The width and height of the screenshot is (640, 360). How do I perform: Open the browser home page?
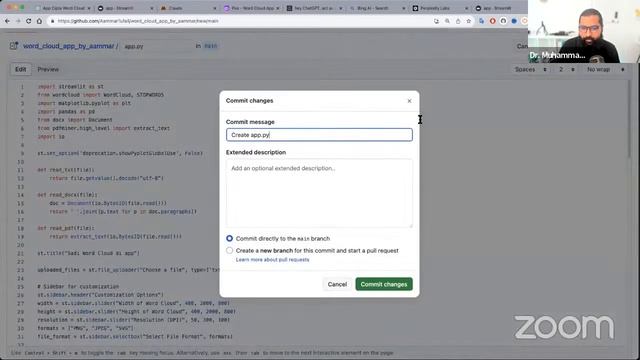[39, 21]
